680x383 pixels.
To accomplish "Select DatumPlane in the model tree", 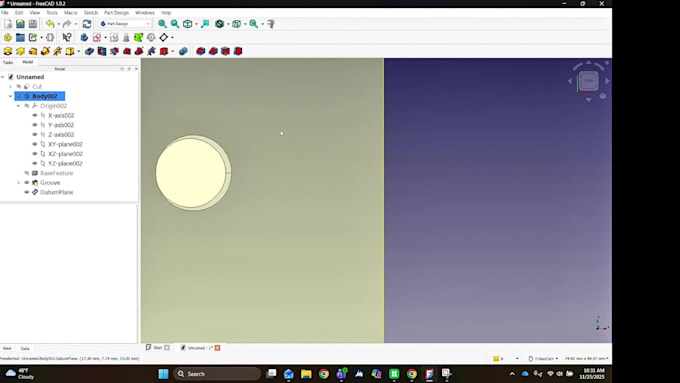I will (x=56, y=192).
